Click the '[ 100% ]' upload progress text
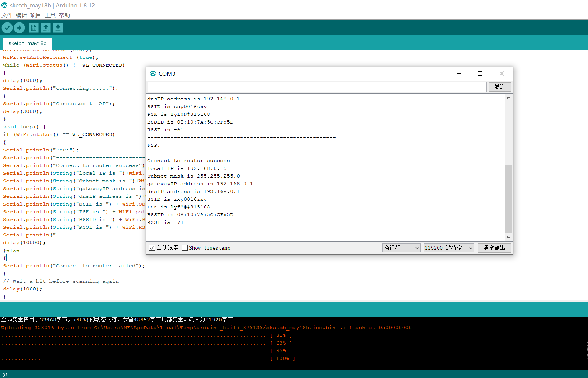 coord(283,359)
